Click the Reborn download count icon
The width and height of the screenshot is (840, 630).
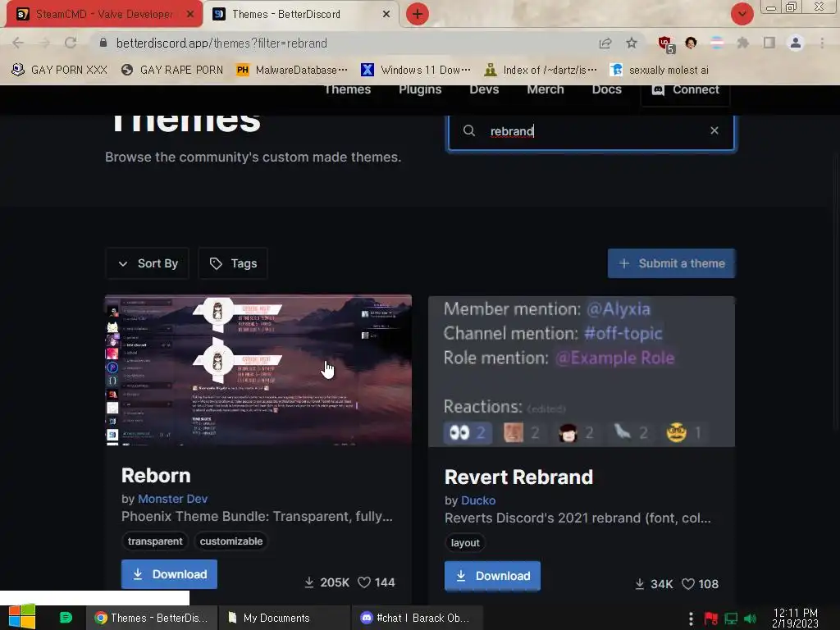point(309,582)
